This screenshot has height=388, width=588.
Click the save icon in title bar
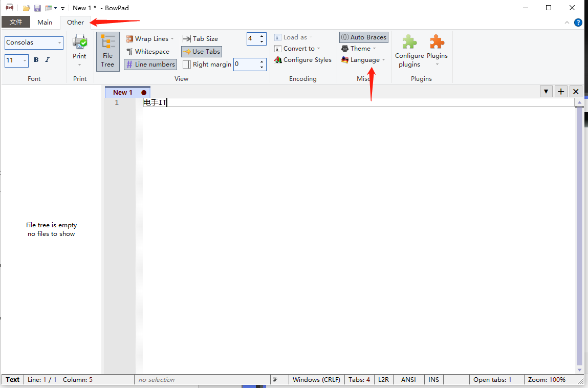tap(37, 8)
